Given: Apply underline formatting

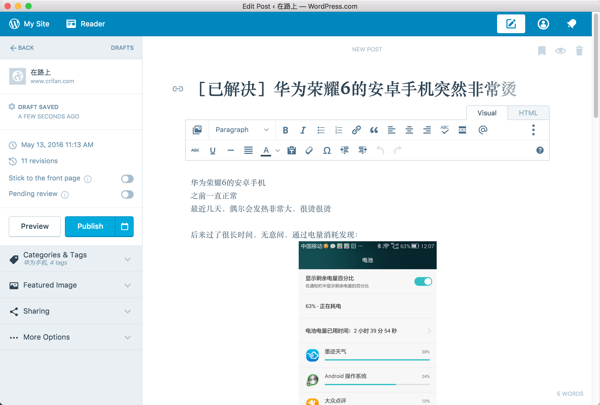Looking at the screenshot, I should 213,150.
